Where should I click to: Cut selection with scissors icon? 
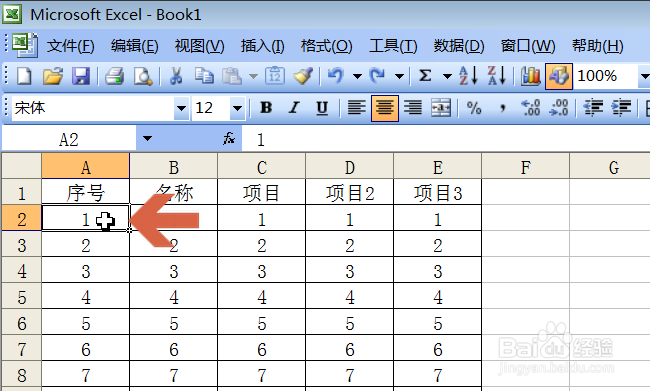pos(176,76)
